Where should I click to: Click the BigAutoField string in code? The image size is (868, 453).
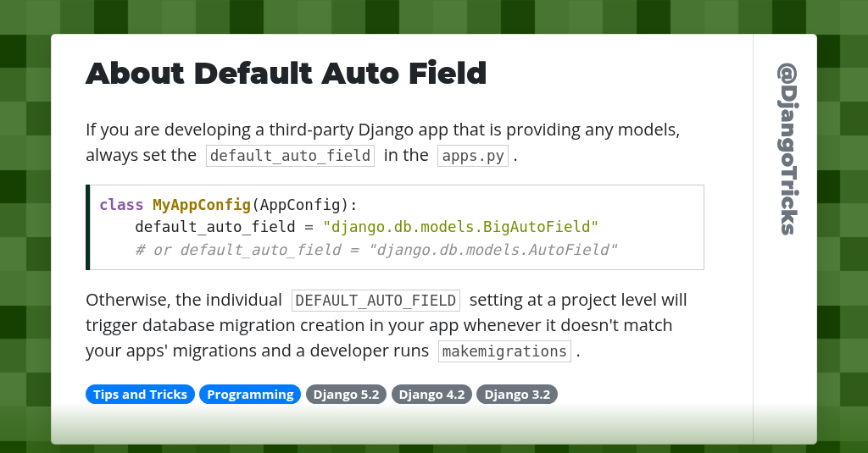pyautogui.click(x=460, y=227)
